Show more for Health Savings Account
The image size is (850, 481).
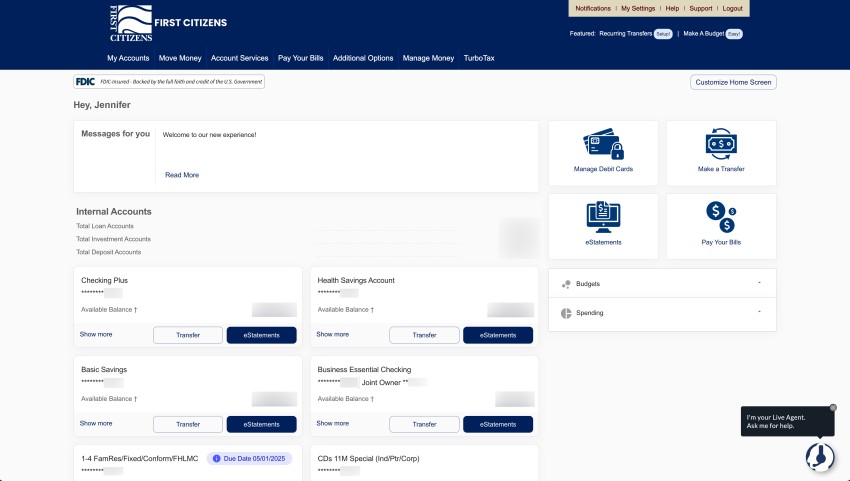click(x=332, y=335)
